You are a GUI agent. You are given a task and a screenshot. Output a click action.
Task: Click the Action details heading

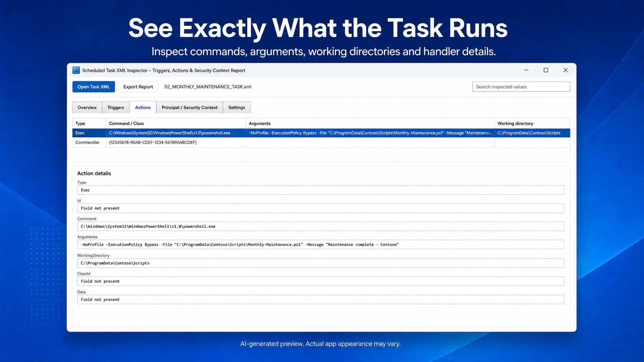tap(94, 173)
